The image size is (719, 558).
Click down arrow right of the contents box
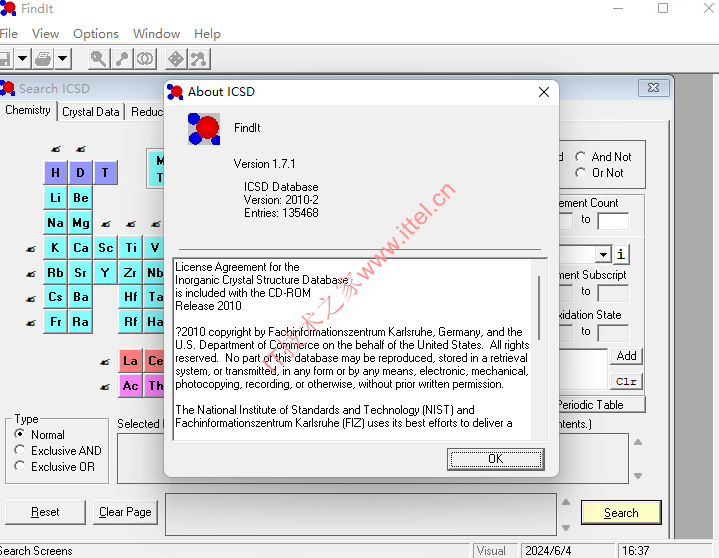(x=638, y=476)
